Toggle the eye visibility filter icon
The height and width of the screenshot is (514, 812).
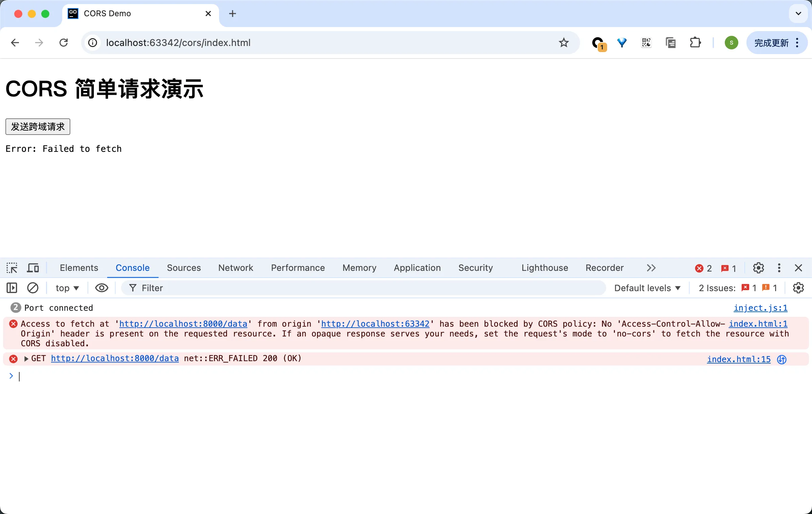(101, 287)
